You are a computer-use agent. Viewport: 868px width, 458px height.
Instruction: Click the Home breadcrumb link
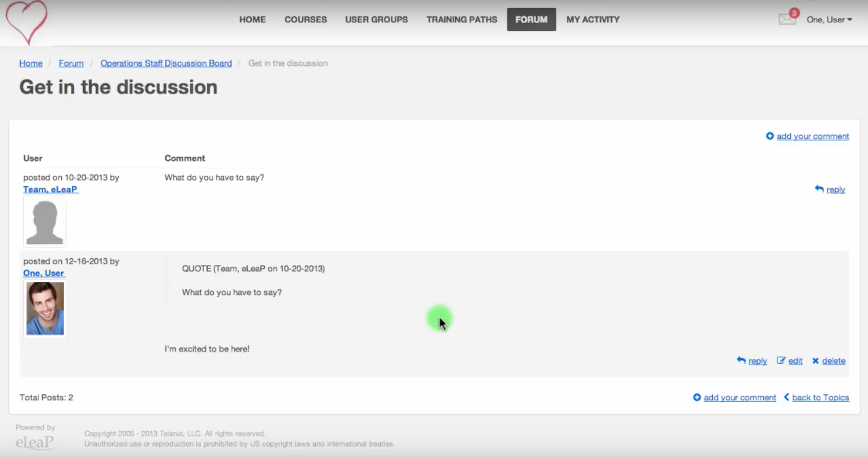point(31,63)
